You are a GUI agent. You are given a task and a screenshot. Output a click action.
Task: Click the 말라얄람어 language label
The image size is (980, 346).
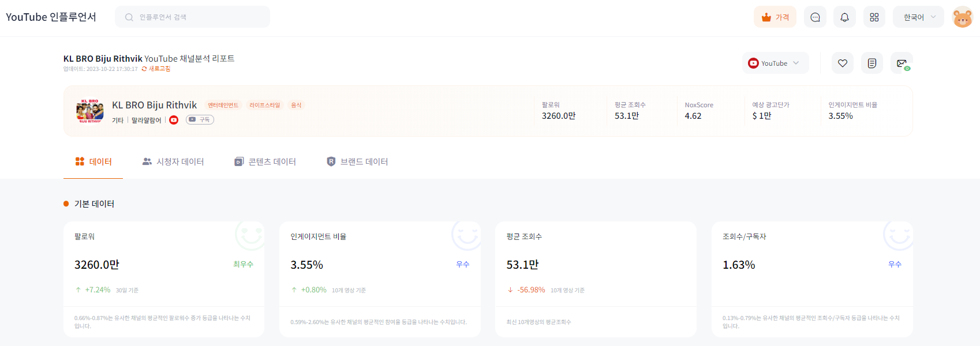coord(147,120)
